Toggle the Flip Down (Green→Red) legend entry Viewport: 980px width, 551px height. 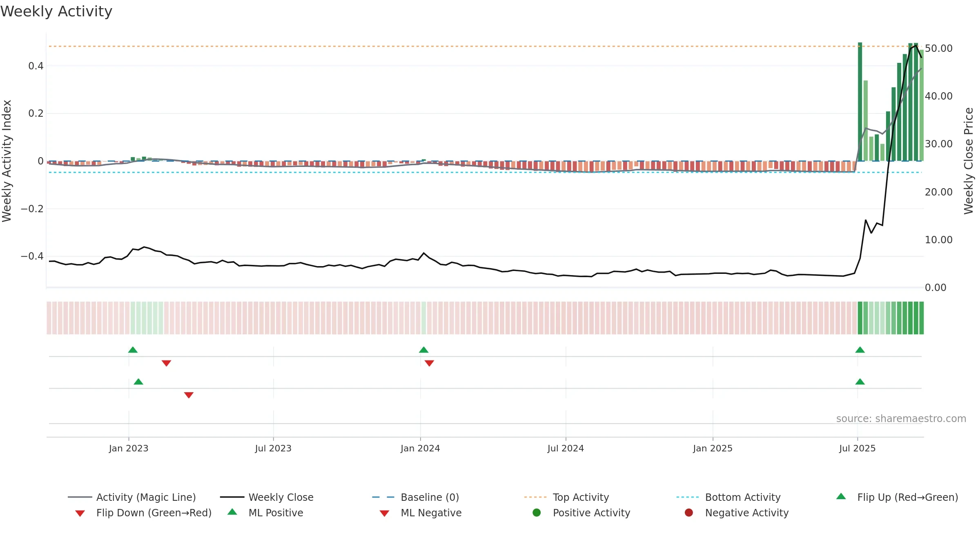click(143, 513)
